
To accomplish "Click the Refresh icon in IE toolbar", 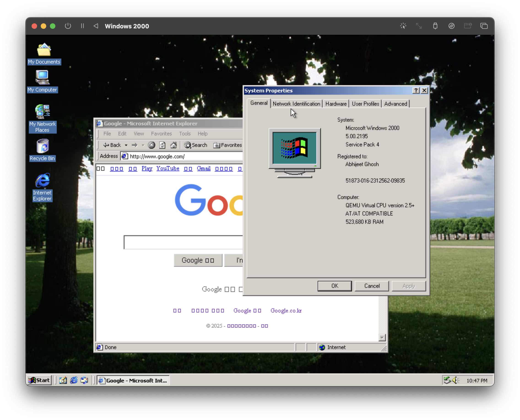I will pos(162,145).
